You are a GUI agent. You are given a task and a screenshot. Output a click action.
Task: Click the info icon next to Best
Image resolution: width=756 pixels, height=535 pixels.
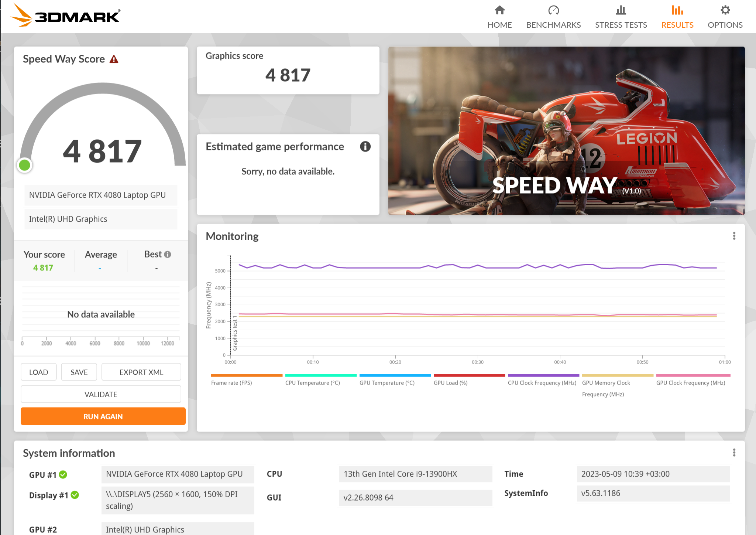pyautogui.click(x=168, y=254)
